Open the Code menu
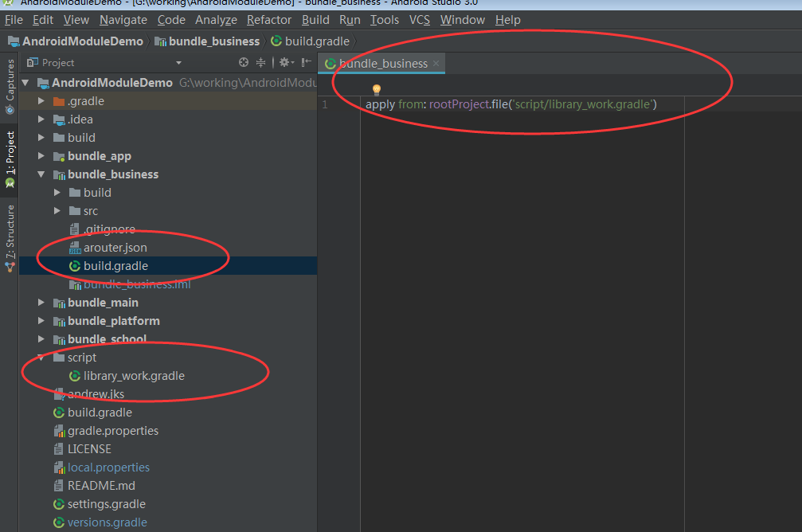The height and width of the screenshot is (532, 802). coord(171,20)
